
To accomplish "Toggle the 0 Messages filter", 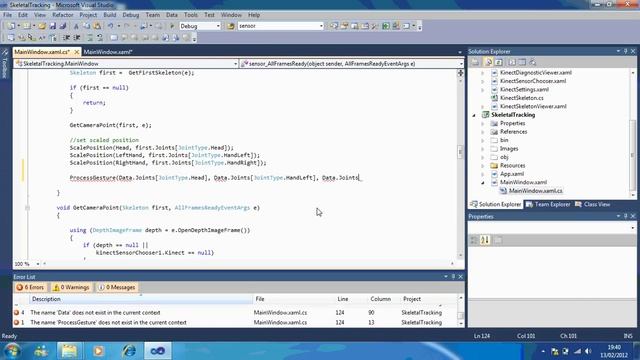I will click(117, 287).
